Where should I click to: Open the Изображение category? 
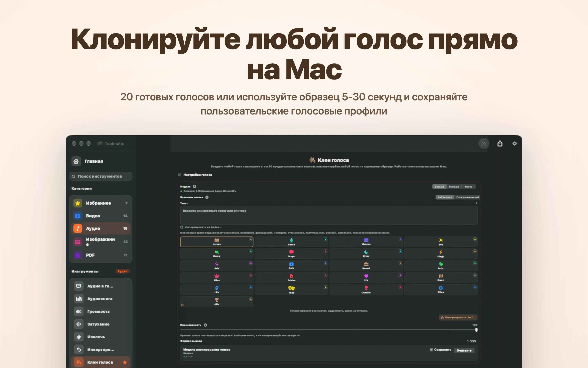(x=101, y=242)
